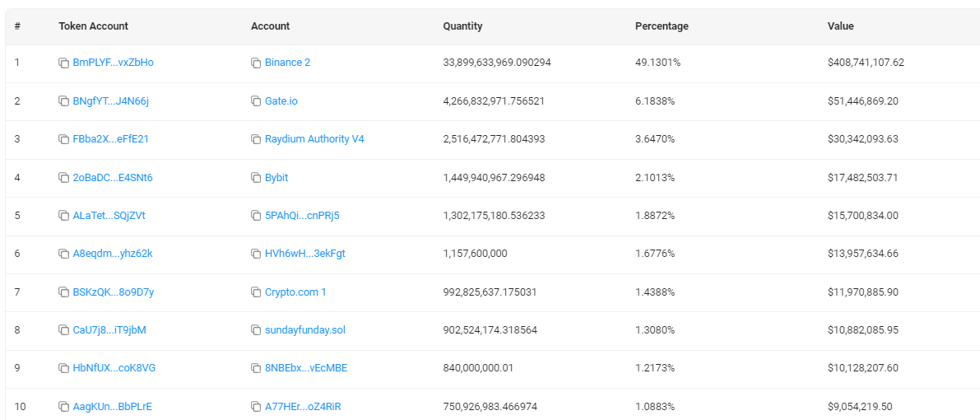Copy token account address BmPLYF...vxZbHo
This screenshot has width=980, height=420.
click(x=63, y=63)
